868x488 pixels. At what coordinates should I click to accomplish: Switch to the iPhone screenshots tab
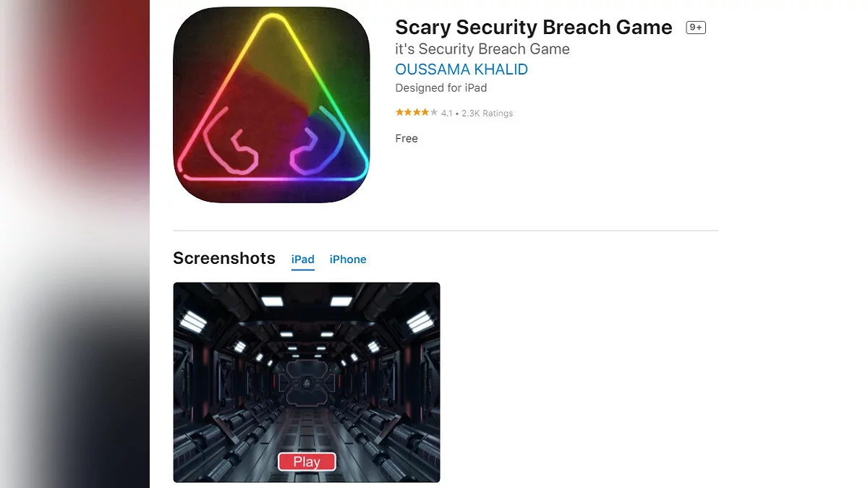tap(348, 260)
